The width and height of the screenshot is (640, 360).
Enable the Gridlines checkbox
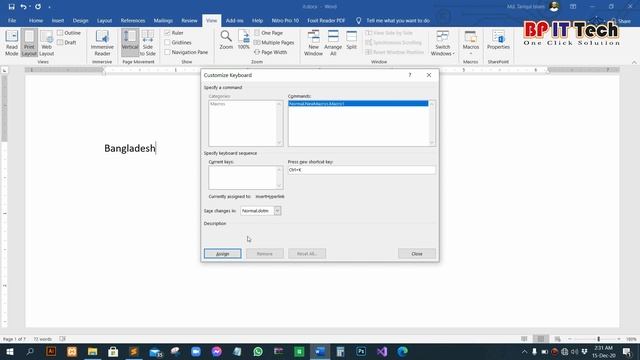[167, 42]
